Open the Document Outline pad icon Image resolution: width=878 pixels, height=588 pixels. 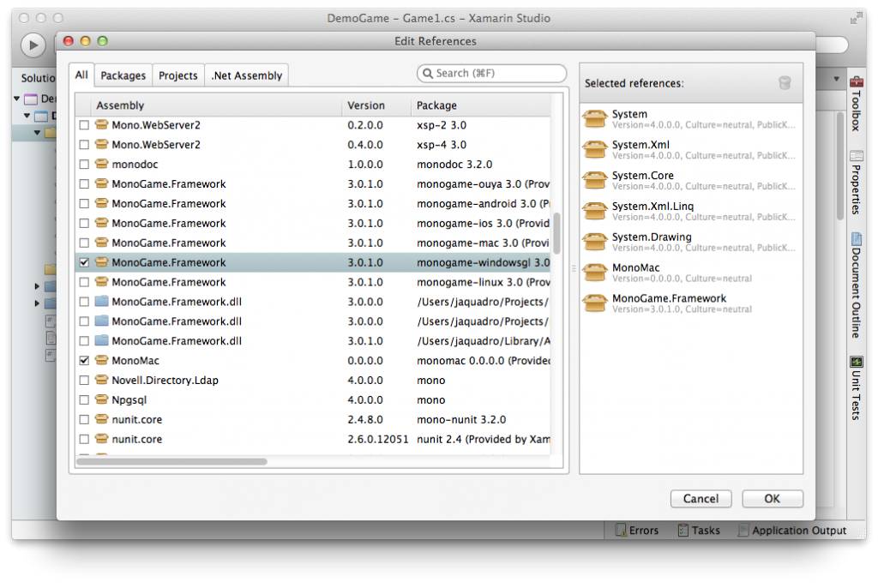(857, 239)
